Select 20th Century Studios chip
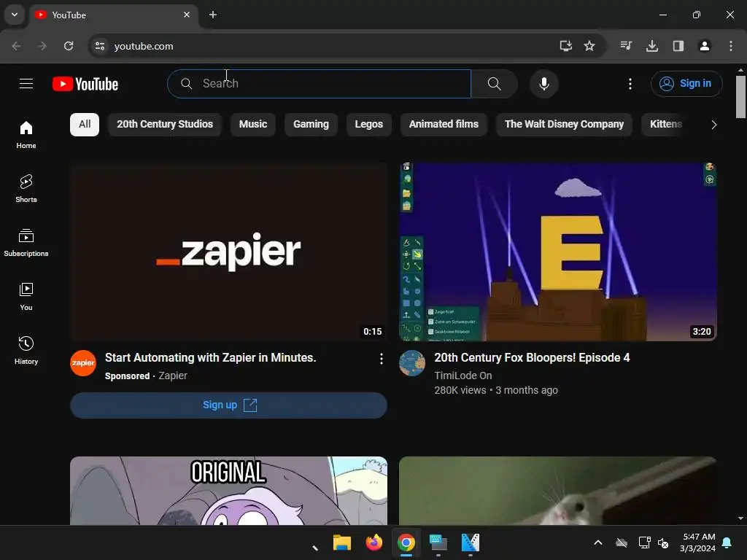 (x=165, y=124)
